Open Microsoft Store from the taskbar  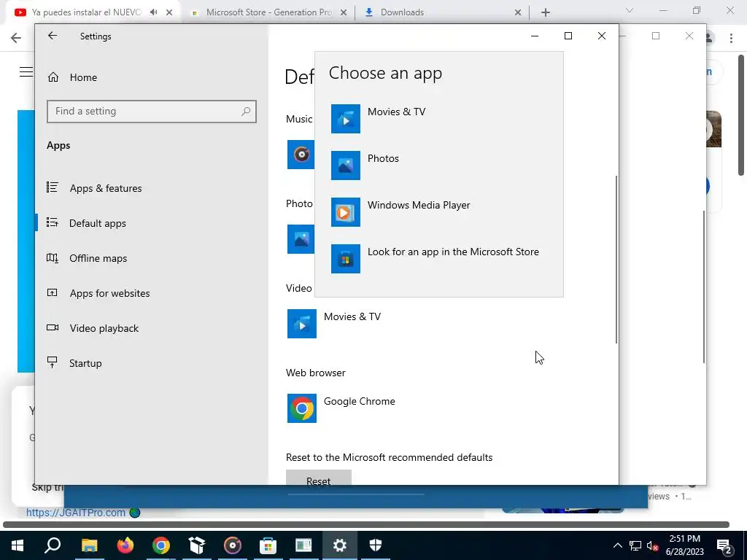point(268,545)
